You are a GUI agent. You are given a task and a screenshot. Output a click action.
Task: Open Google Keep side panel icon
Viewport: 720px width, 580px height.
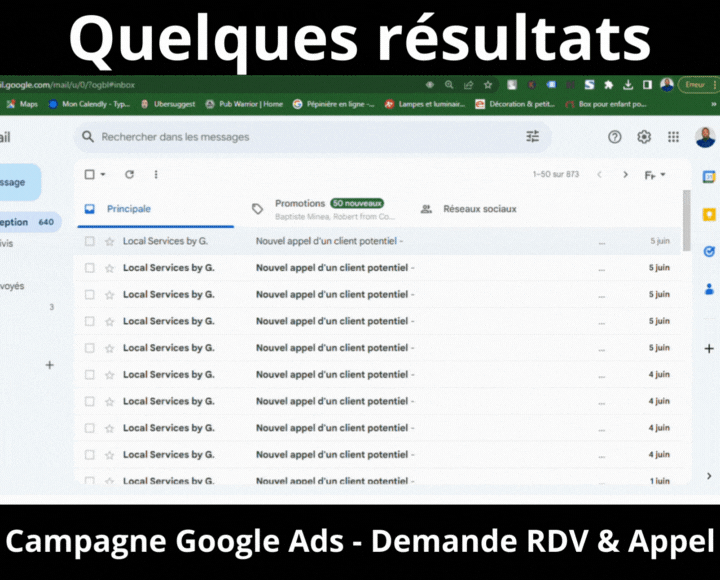click(709, 214)
